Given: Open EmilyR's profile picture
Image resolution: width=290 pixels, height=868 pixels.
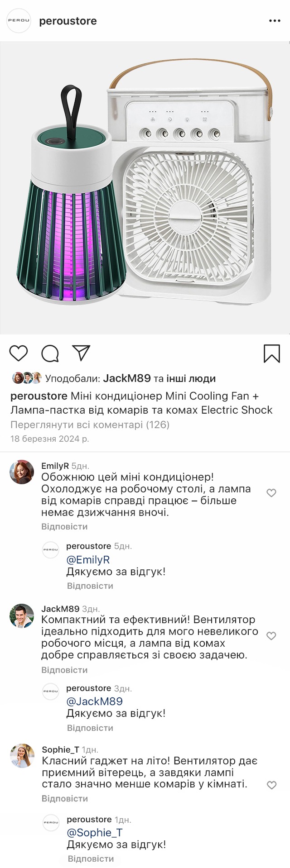Looking at the screenshot, I should pyautogui.click(x=22, y=472).
